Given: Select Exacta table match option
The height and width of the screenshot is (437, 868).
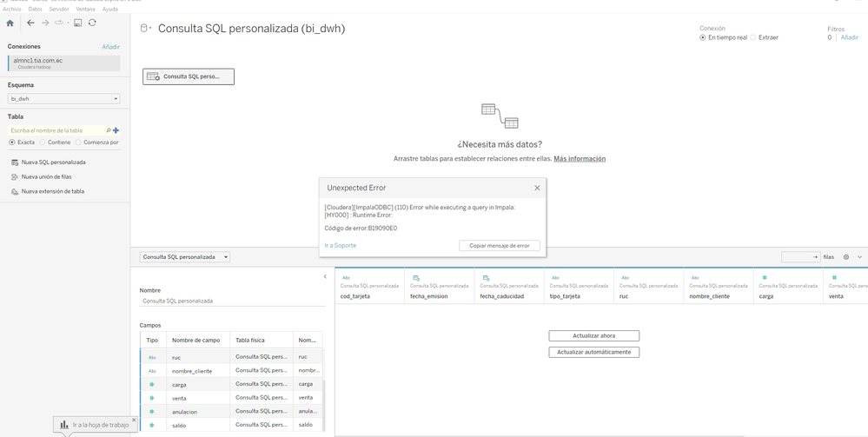Looking at the screenshot, I should 13,142.
